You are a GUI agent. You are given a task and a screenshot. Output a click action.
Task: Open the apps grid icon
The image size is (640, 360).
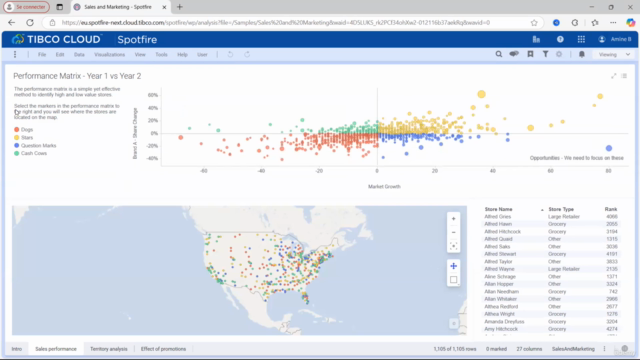[x=581, y=39]
